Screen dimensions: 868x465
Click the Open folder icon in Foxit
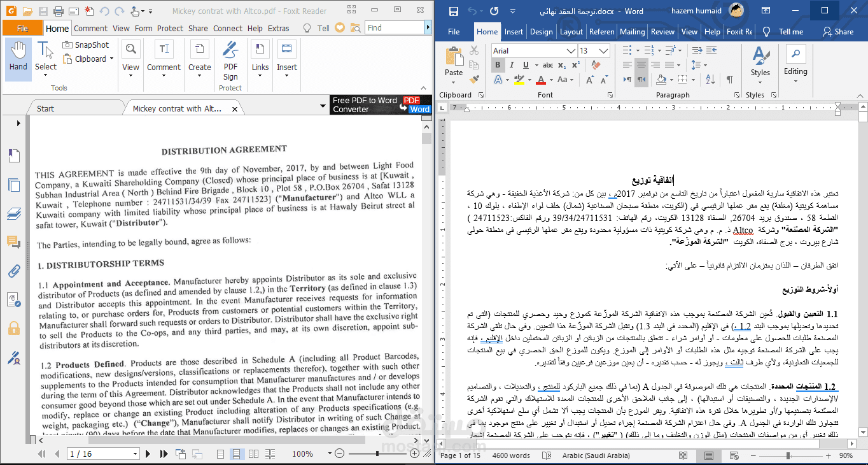coord(27,11)
